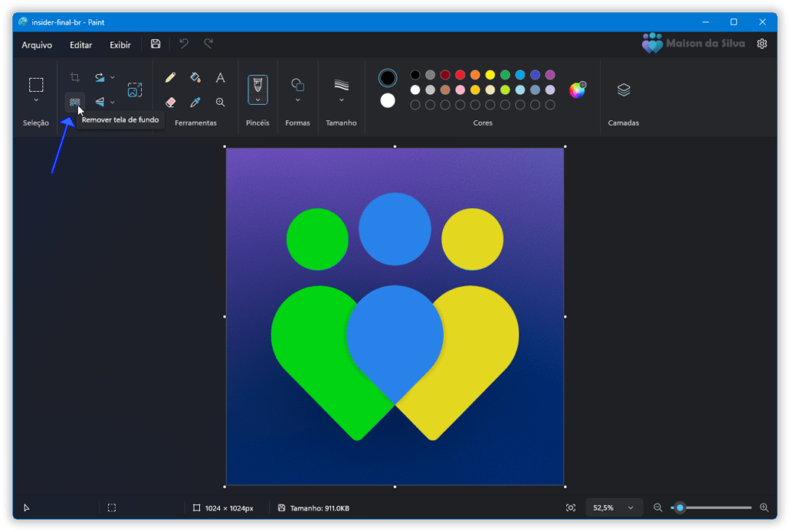Select the Fill bucket tool
The width and height of the screenshot is (790, 532).
[195, 78]
